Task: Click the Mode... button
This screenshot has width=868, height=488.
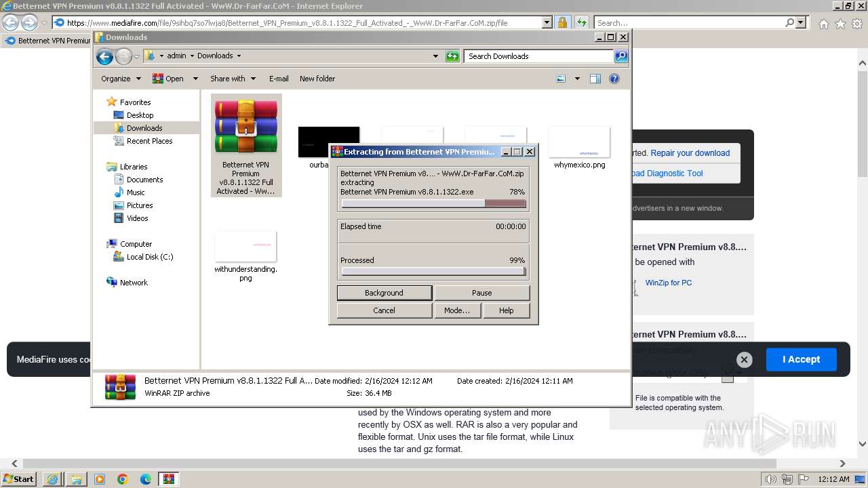Action: (457, 310)
